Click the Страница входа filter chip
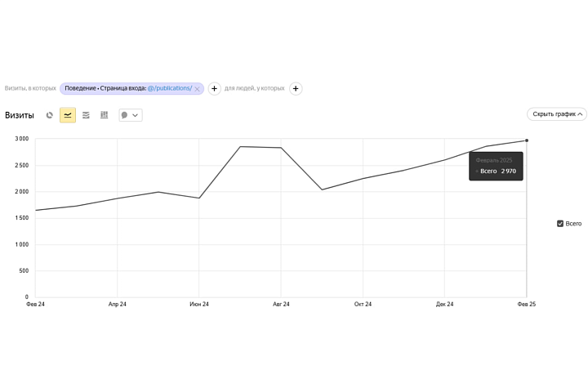Screen dimensions: 588x392 (131, 88)
